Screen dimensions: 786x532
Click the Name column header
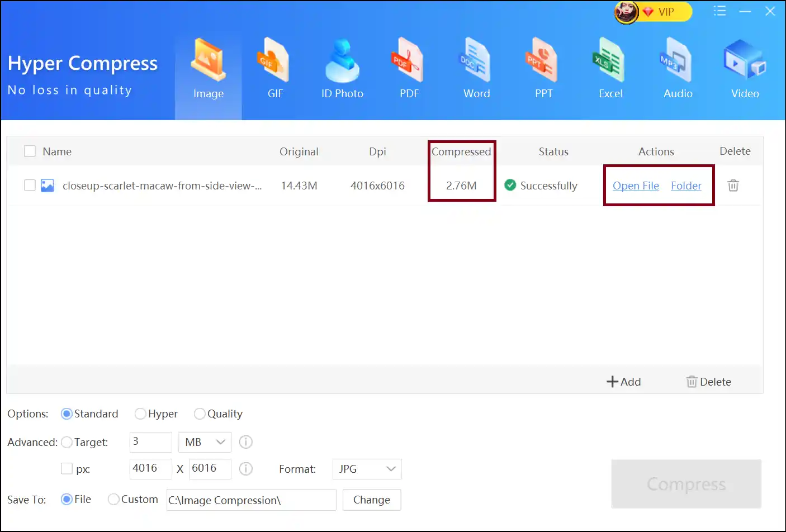[x=57, y=151]
